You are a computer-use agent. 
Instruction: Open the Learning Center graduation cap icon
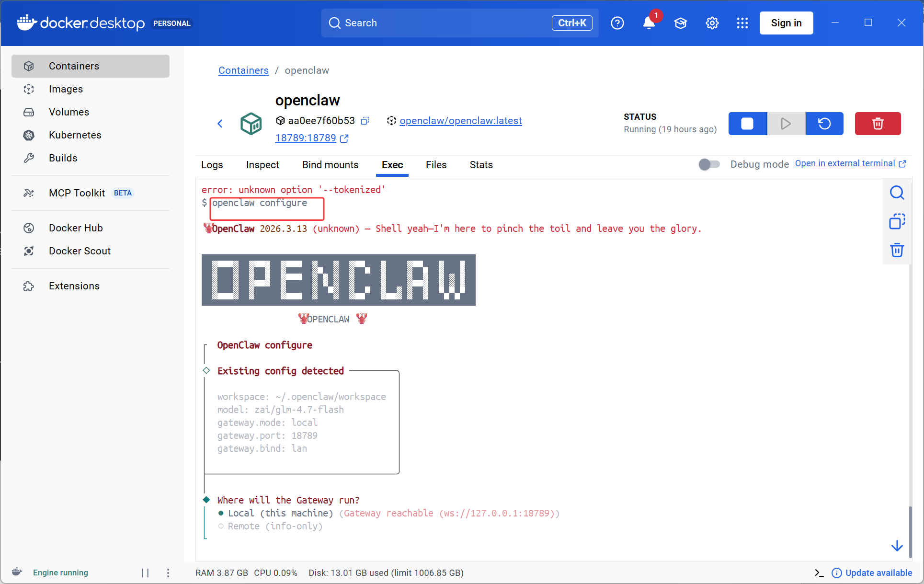(681, 23)
